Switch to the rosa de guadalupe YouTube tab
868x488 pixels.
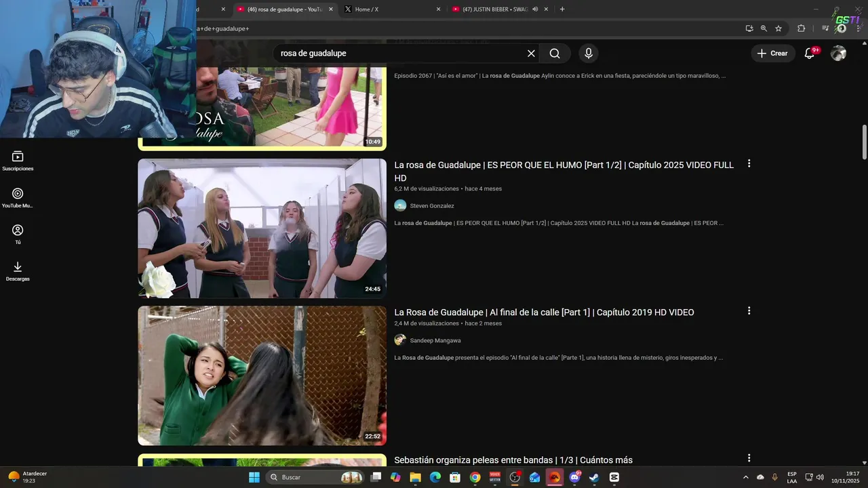[283, 9]
